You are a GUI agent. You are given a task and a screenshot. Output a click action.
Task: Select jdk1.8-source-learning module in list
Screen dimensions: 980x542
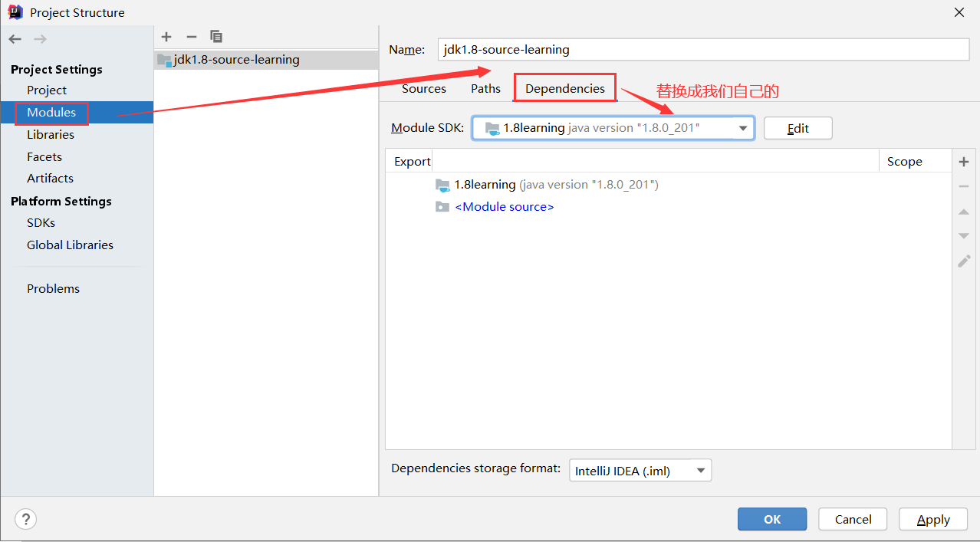click(x=266, y=59)
